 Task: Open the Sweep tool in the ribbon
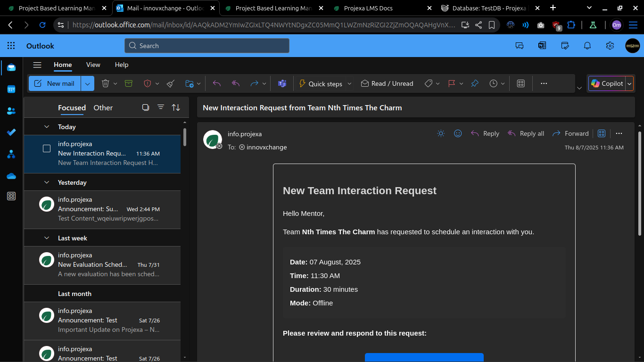[170, 83]
